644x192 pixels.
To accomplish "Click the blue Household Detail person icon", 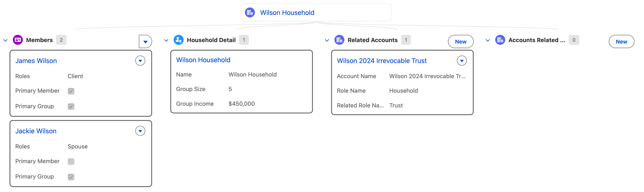I will [x=178, y=40].
